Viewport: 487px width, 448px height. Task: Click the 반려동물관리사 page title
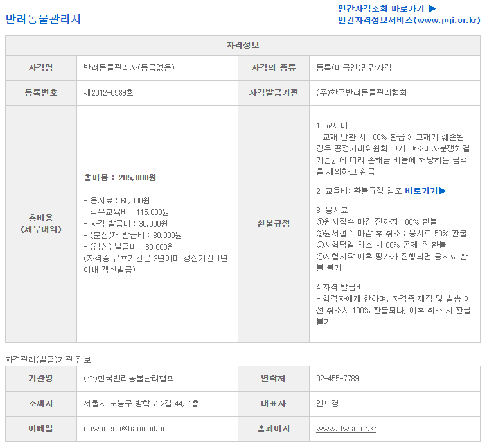44,19
